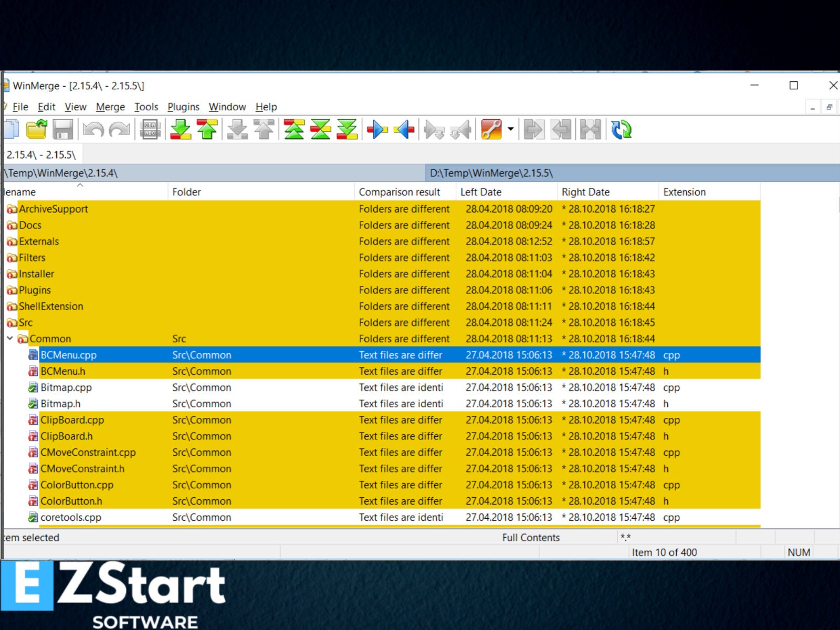Save results using the Save toolbar icon

[63, 130]
